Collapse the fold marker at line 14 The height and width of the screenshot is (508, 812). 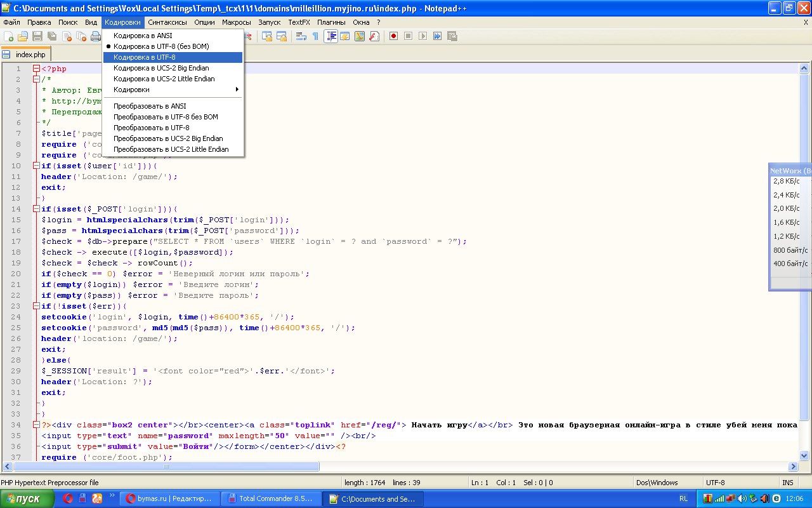point(36,209)
